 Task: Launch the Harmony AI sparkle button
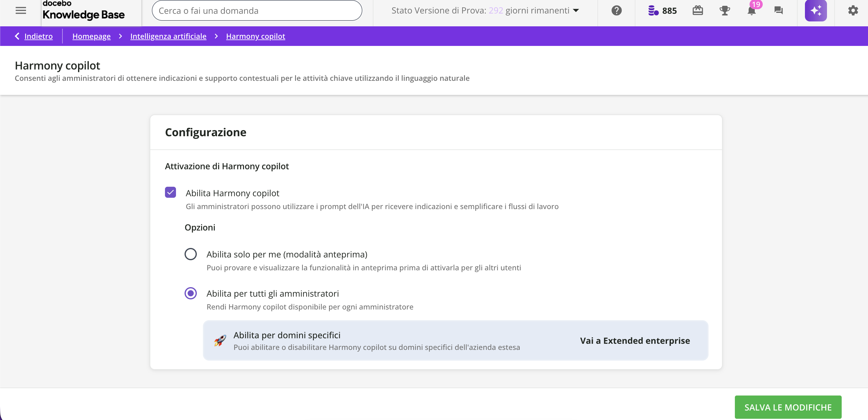[815, 10]
